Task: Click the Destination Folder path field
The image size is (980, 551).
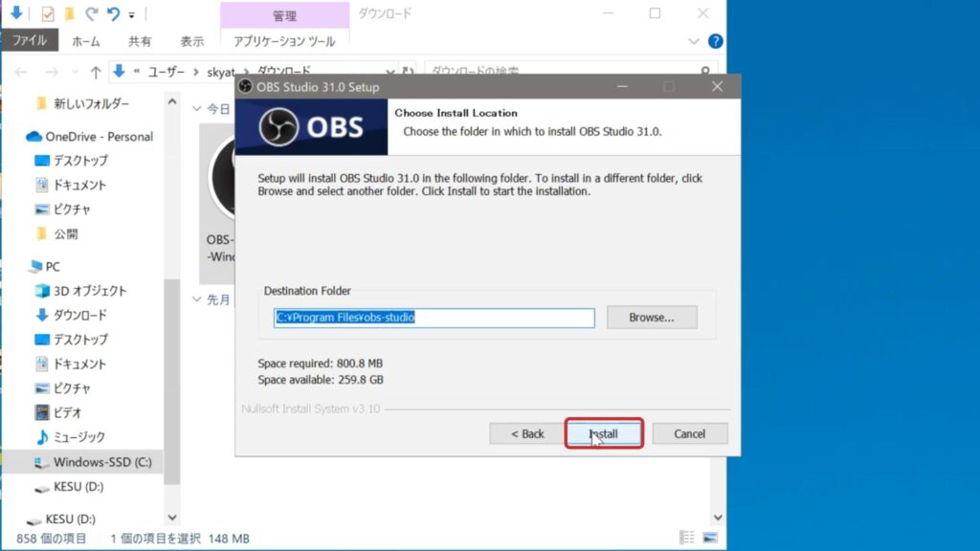Action: point(434,318)
